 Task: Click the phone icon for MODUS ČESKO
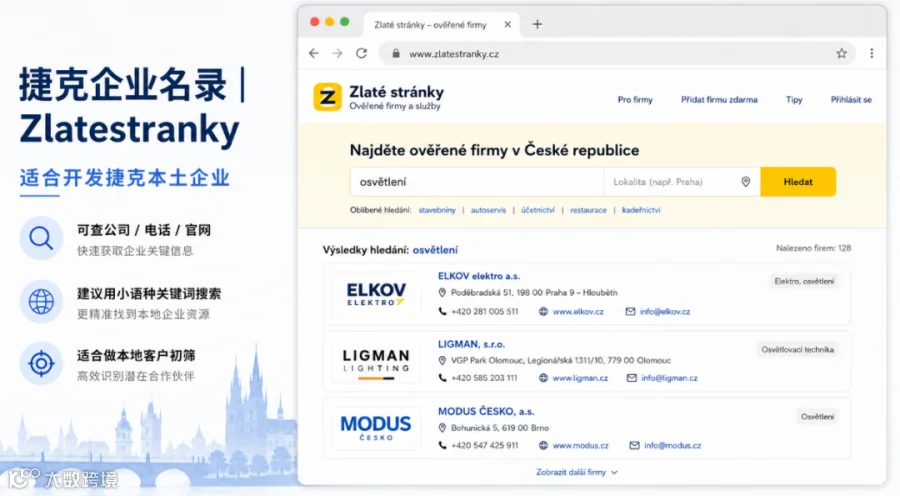[x=442, y=445]
